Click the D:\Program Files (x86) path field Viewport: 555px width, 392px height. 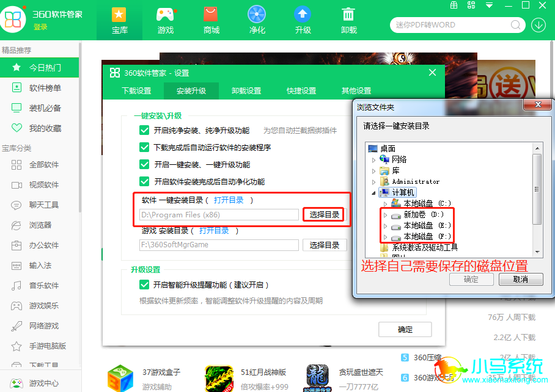coord(219,214)
